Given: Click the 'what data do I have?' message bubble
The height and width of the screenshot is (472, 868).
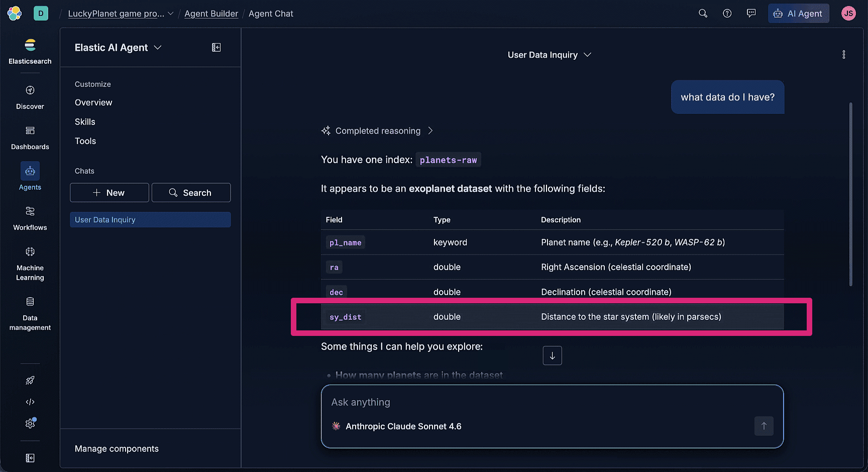Looking at the screenshot, I should pyautogui.click(x=727, y=97).
